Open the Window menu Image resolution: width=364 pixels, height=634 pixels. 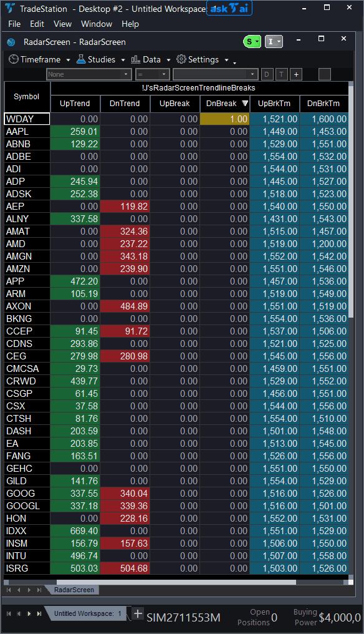pyautogui.click(x=97, y=24)
